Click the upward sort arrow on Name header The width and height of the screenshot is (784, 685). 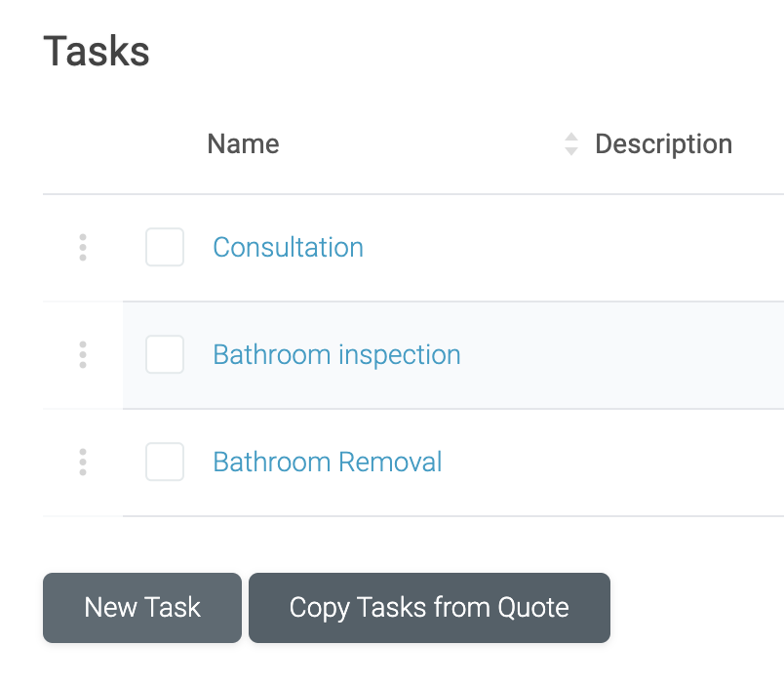[x=571, y=138]
